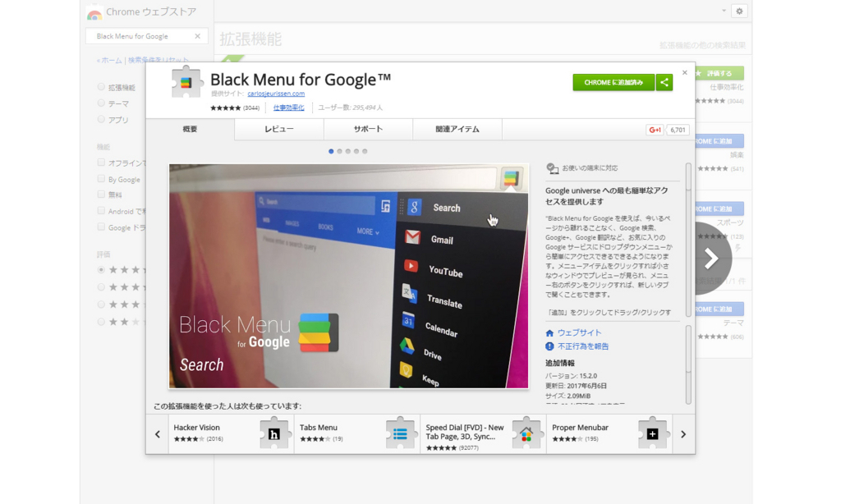Click the ホーム link in sidebar

tap(111, 61)
